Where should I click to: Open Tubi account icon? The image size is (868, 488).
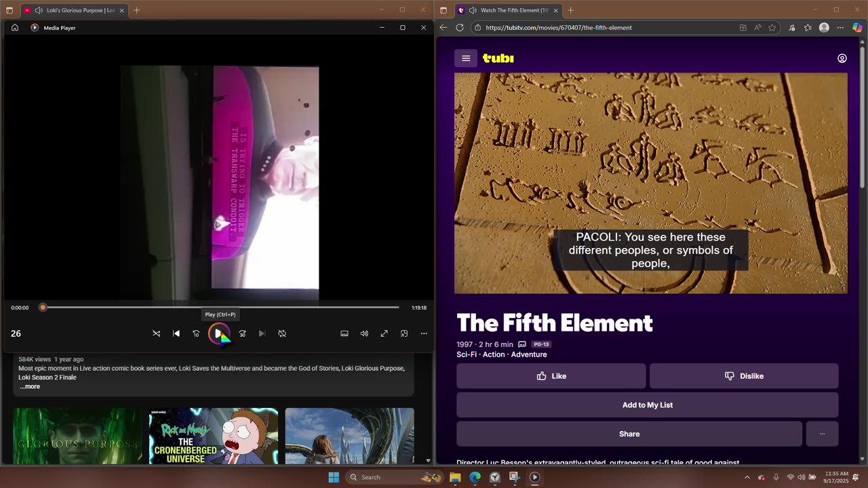(842, 58)
